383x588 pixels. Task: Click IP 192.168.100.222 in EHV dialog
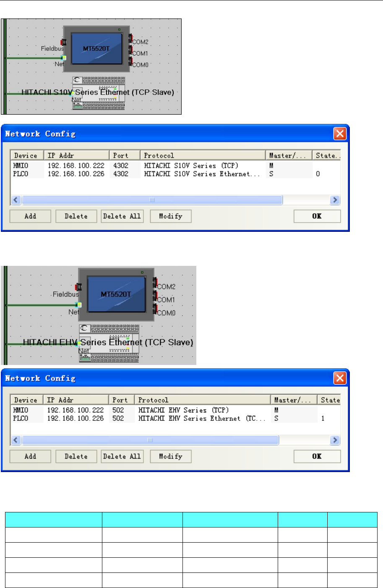(x=76, y=410)
